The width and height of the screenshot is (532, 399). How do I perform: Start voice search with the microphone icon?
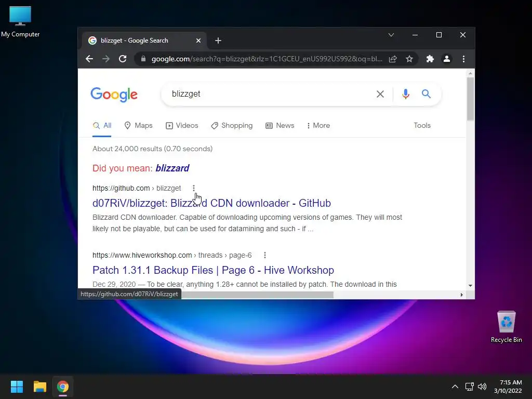point(405,94)
